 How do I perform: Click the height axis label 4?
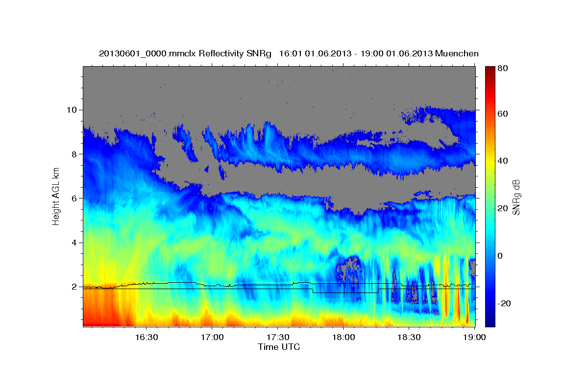(x=73, y=243)
